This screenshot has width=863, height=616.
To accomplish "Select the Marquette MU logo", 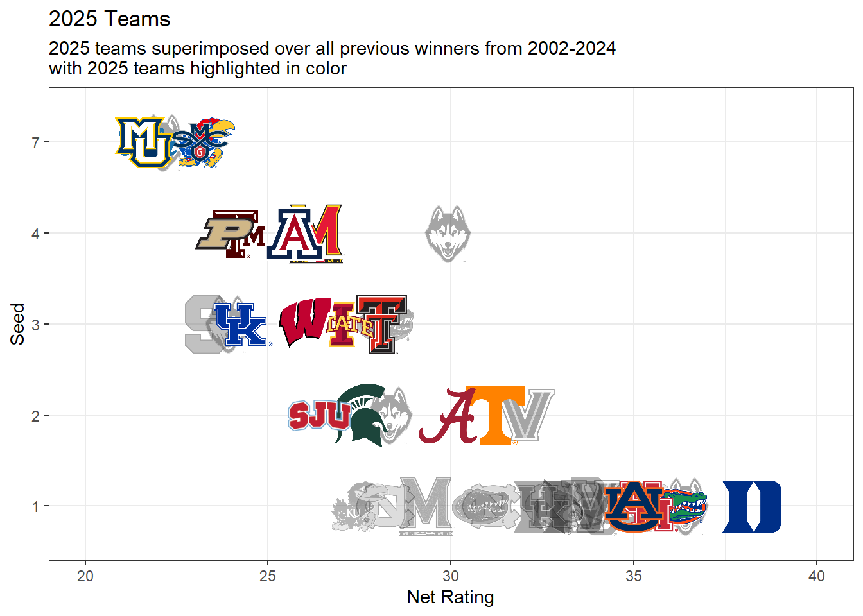I will pyautogui.click(x=143, y=142).
